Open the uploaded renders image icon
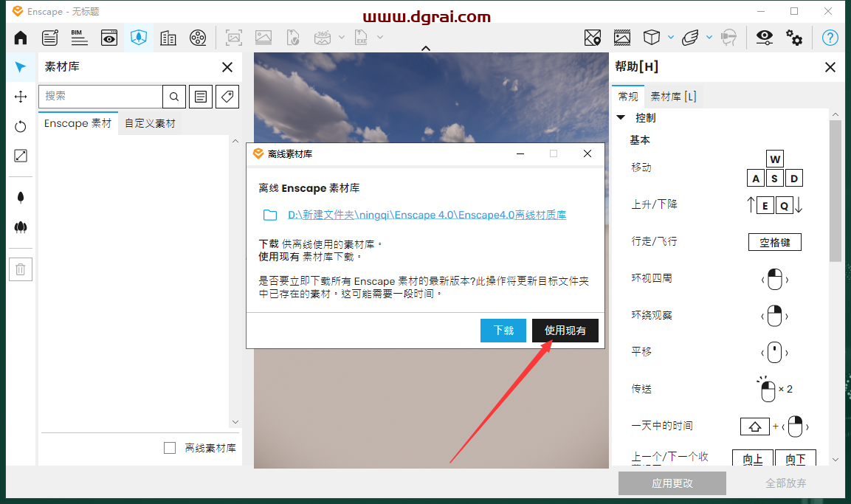The width and height of the screenshot is (851, 504). [622, 38]
